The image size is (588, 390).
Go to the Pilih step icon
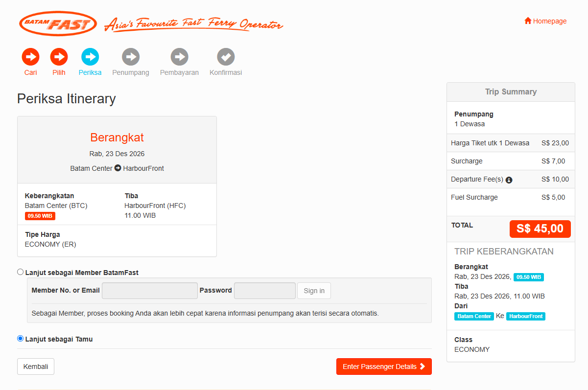point(59,57)
